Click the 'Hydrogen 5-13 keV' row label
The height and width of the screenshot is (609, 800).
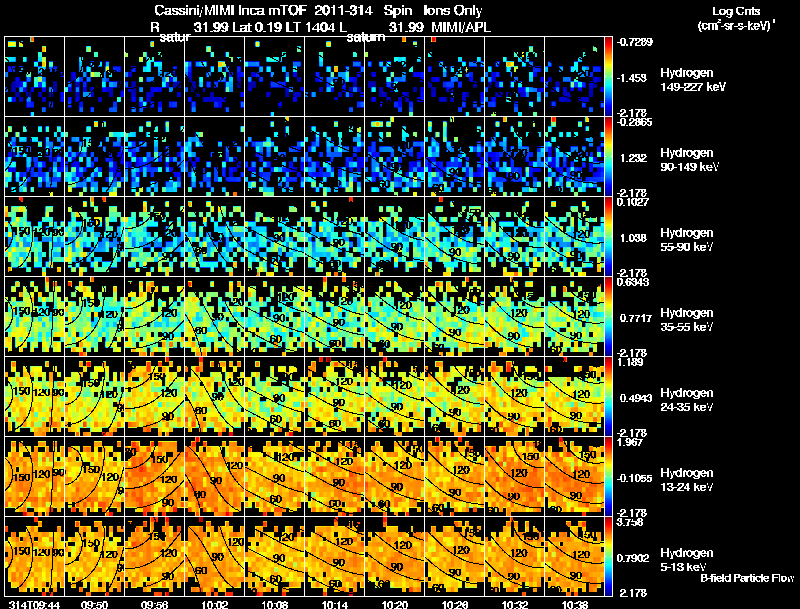[x=687, y=560]
